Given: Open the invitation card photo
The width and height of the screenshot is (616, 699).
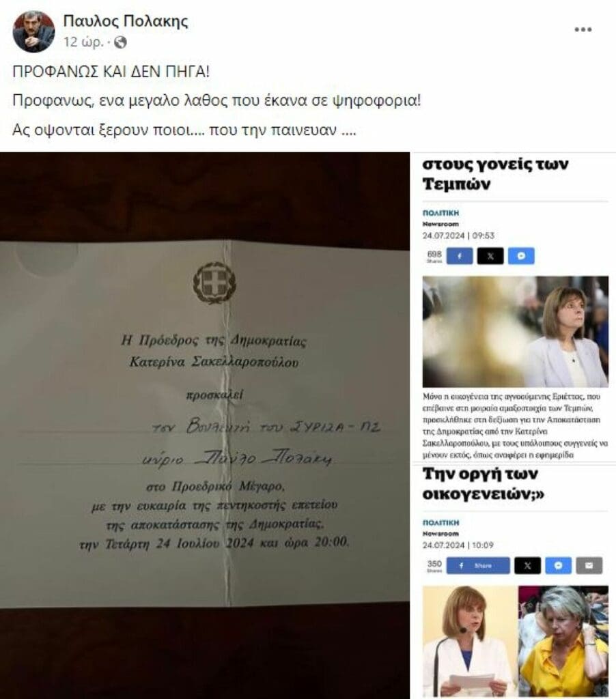Looking at the screenshot, I should 205,425.
